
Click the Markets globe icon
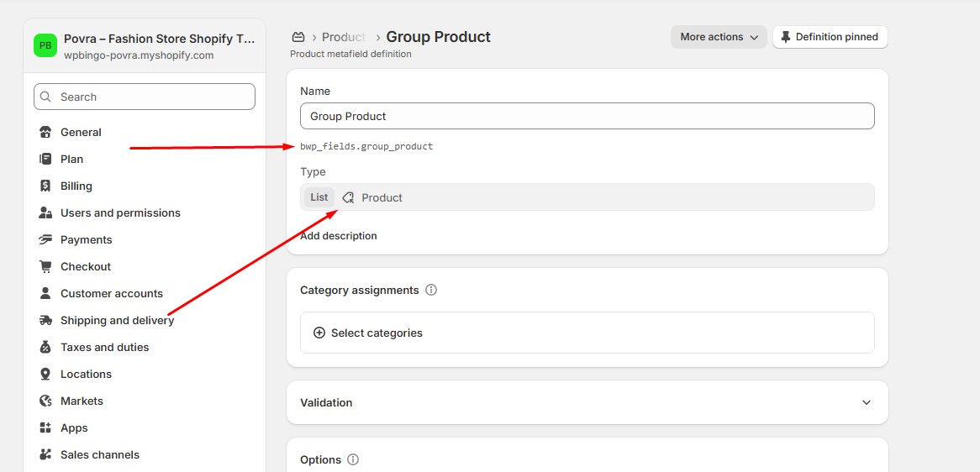(45, 401)
